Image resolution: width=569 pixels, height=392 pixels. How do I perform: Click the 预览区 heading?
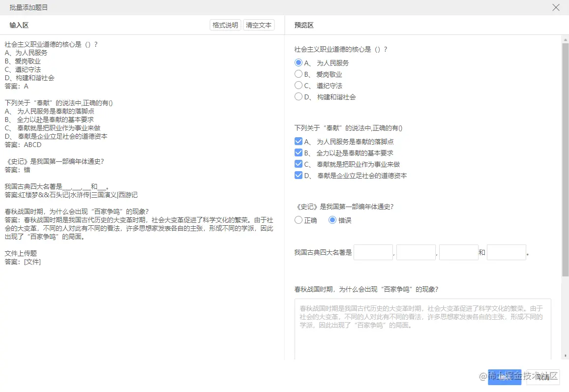304,25
